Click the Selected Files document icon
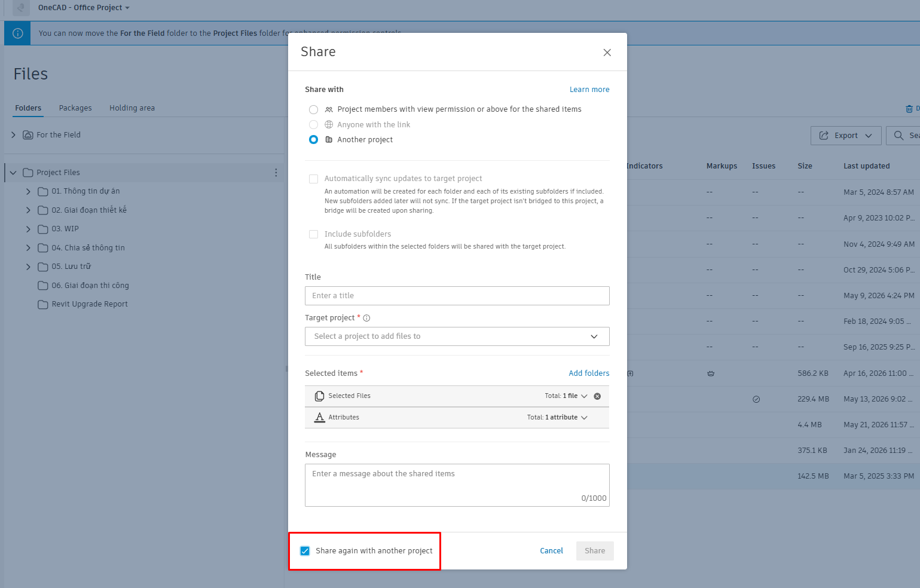The width and height of the screenshot is (920, 588). coord(319,396)
